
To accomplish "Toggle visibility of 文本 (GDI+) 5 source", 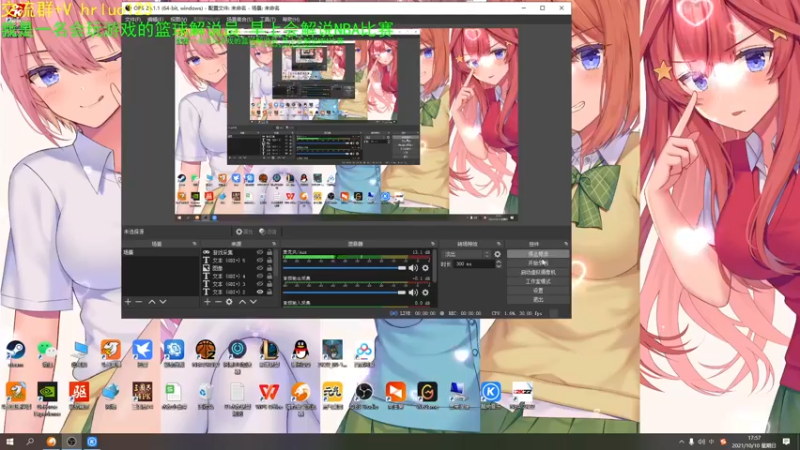I will coord(260,260).
